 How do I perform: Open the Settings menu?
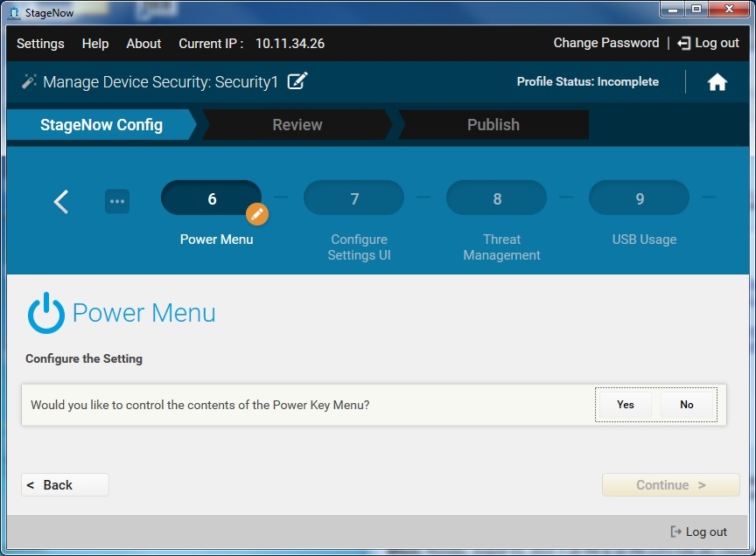40,44
